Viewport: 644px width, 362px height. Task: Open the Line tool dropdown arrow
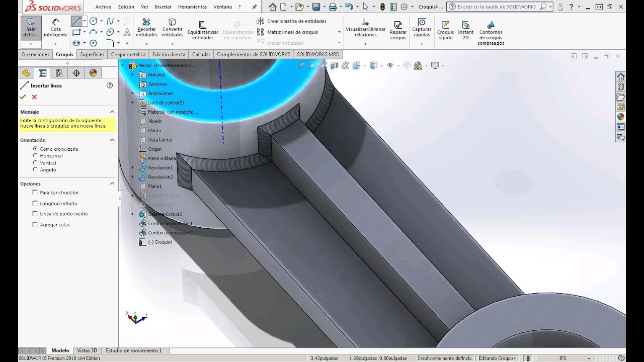click(x=85, y=21)
